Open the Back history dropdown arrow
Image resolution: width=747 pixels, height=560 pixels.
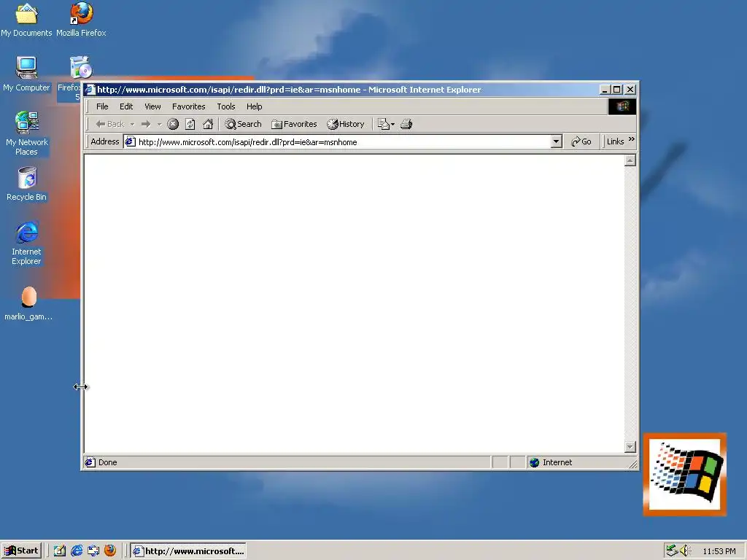click(x=132, y=124)
